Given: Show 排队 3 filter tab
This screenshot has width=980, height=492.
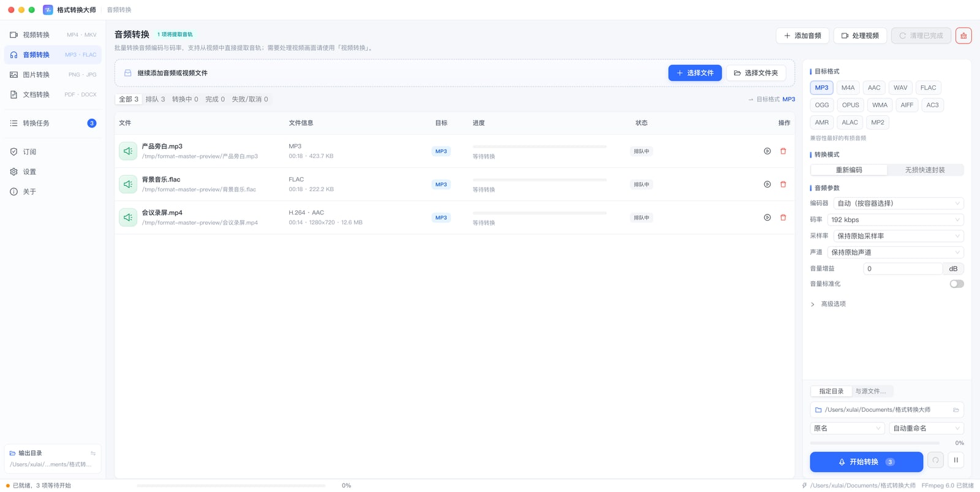Looking at the screenshot, I should (x=156, y=99).
